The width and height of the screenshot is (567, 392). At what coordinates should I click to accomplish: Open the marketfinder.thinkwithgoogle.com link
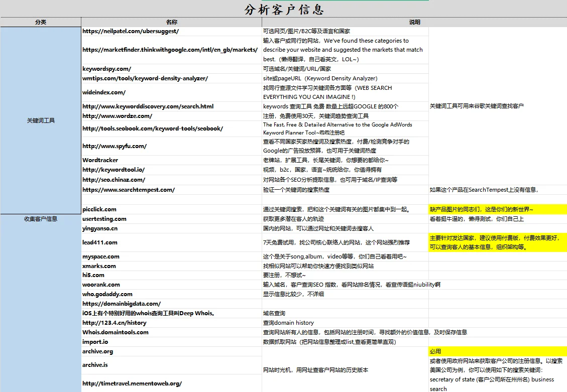[x=170, y=50]
